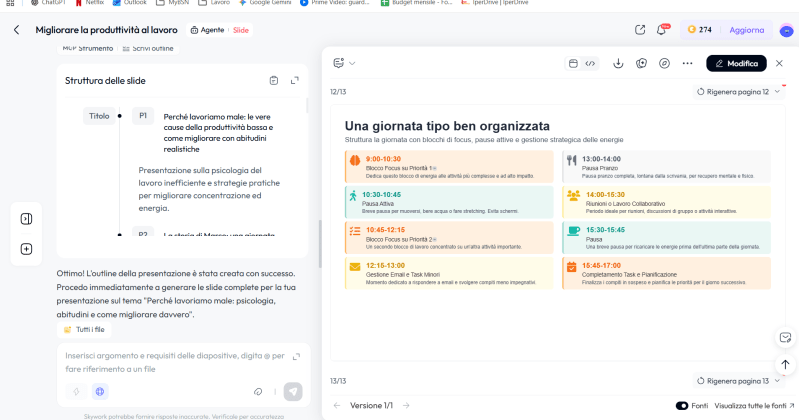Open the Tutti i file tab

[x=85, y=329]
